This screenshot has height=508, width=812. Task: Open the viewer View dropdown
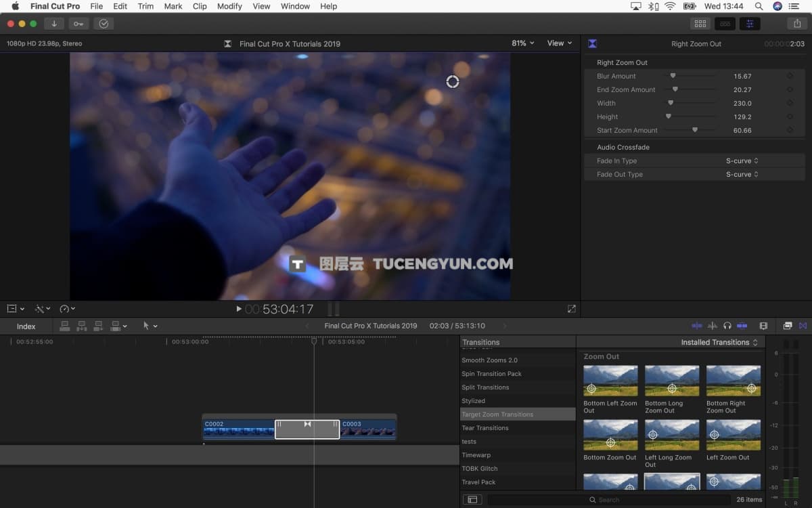click(559, 43)
